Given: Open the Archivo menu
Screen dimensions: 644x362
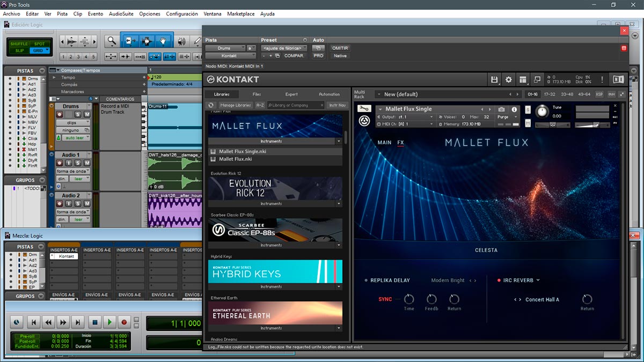Looking at the screenshot, I should 12,14.
